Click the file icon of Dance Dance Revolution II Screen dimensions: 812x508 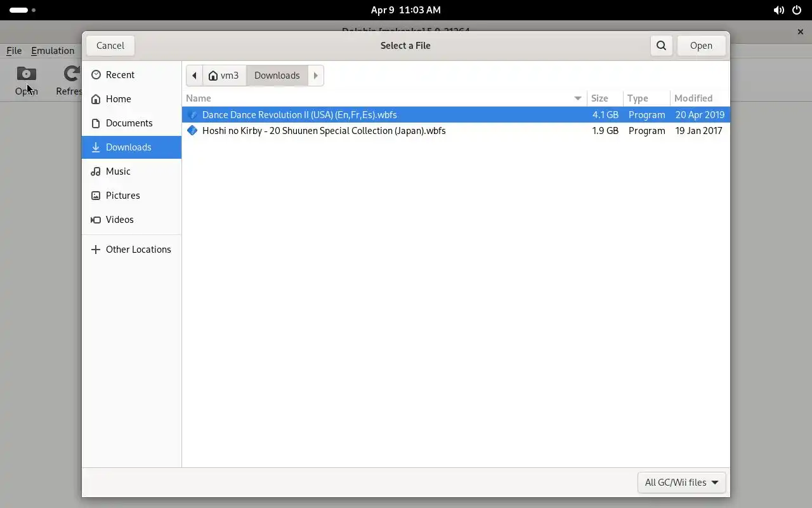click(x=192, y=115)
